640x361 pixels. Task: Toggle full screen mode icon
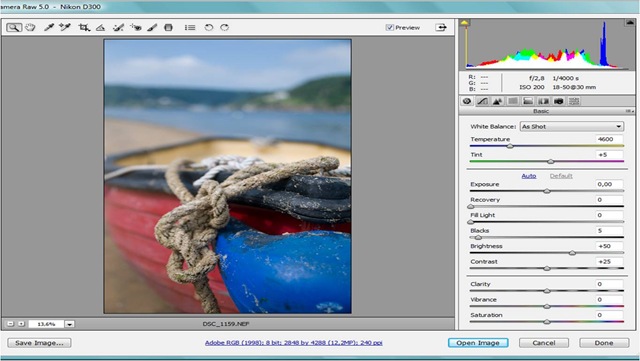coord(441,27)
